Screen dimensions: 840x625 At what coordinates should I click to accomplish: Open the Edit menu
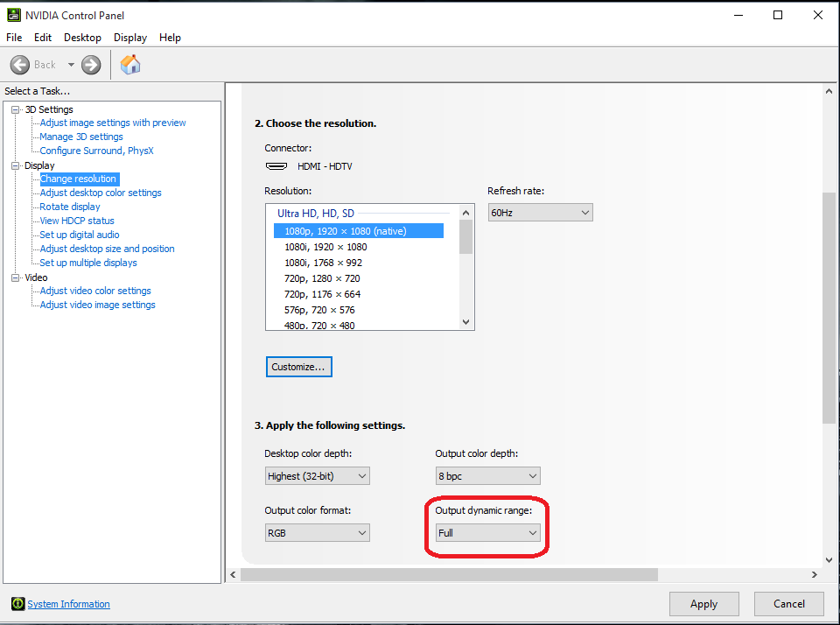tap(43, 38)
